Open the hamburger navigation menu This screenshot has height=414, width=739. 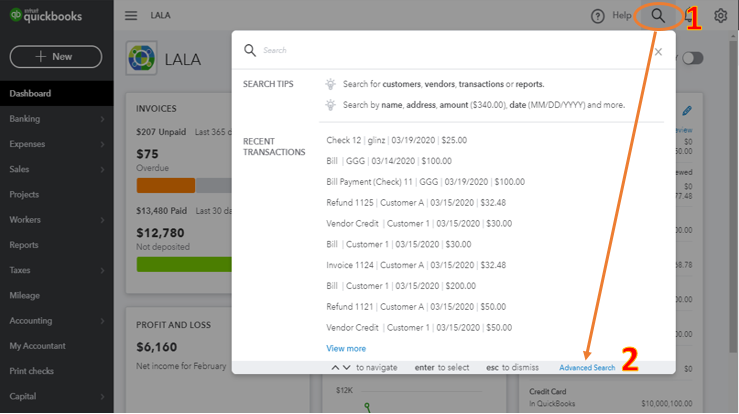pos(131,16)
